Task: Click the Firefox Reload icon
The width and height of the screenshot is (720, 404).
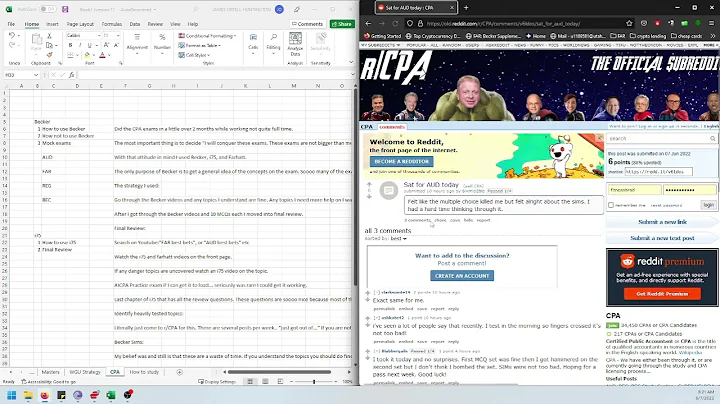Action: (395, 23)
